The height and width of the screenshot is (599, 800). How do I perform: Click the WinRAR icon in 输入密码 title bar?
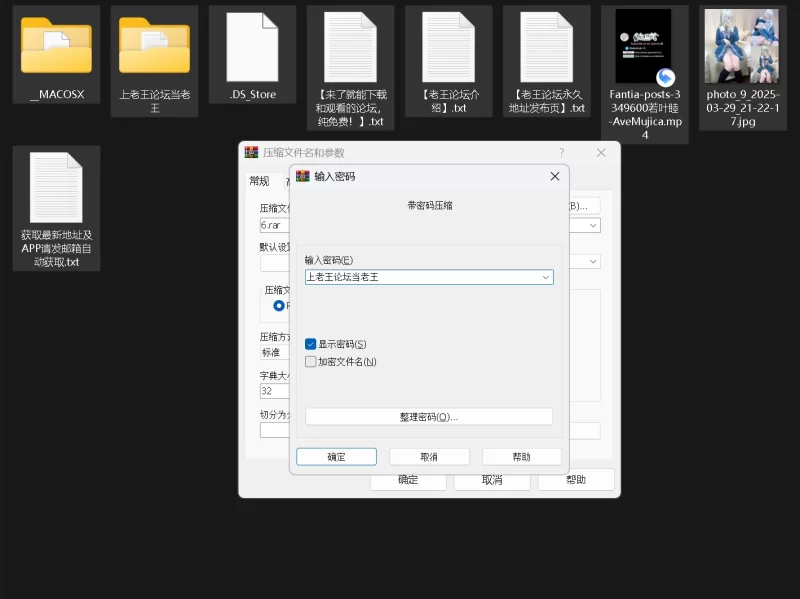pos(302,177)
